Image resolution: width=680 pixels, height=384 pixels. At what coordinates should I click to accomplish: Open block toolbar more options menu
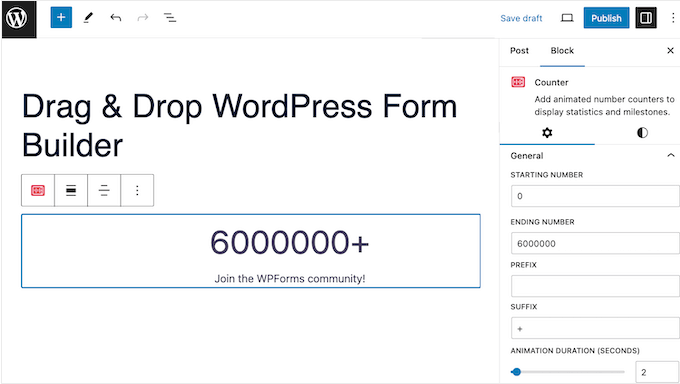(x=137, y=190)
